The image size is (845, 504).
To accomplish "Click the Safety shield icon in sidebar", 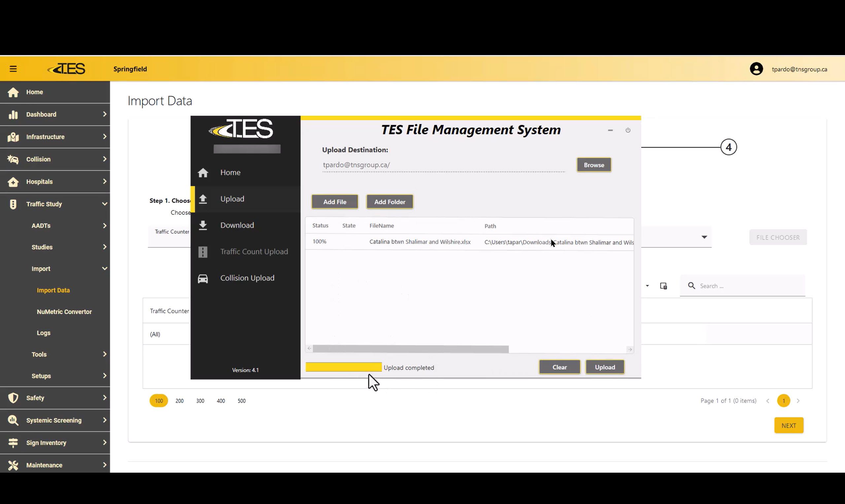I will point(13,398).
